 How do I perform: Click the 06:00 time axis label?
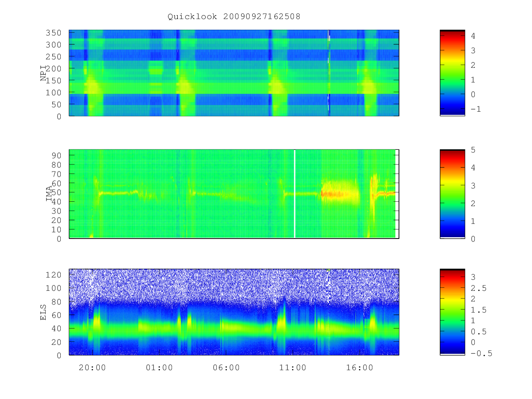(x=226, y=368)
